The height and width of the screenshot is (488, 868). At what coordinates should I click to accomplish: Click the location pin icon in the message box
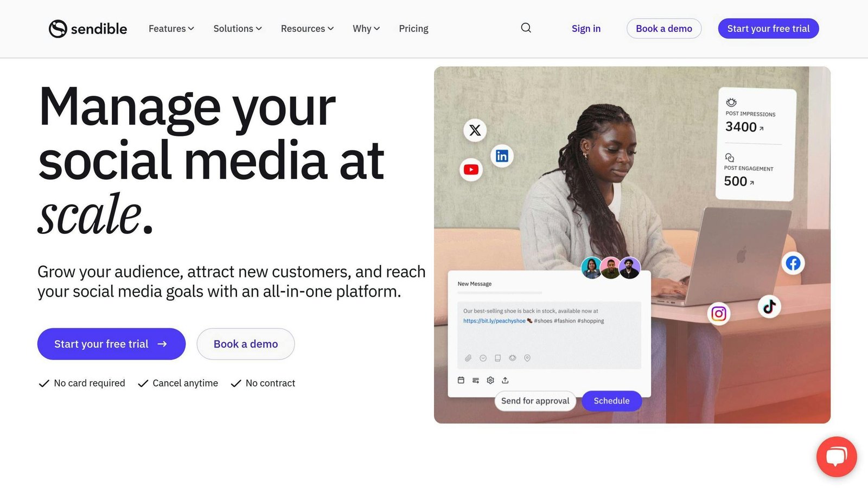(x=527, y=358)
